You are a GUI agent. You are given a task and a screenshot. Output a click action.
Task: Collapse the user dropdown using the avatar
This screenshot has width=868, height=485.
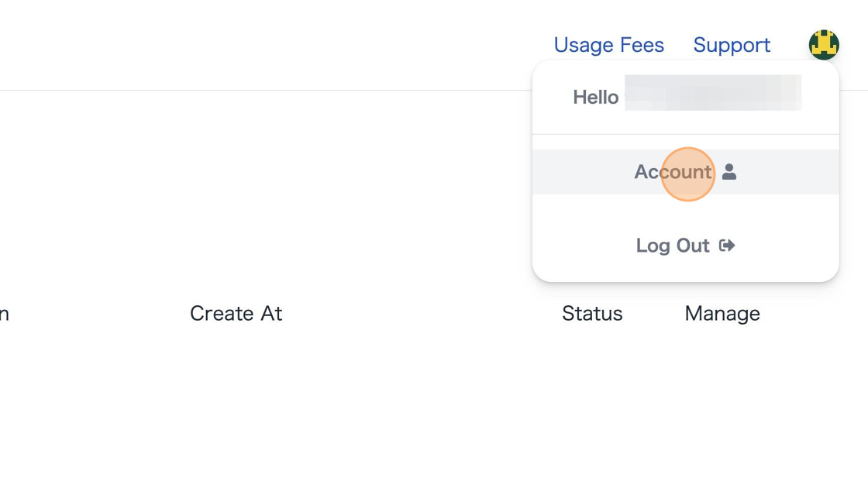824,44
